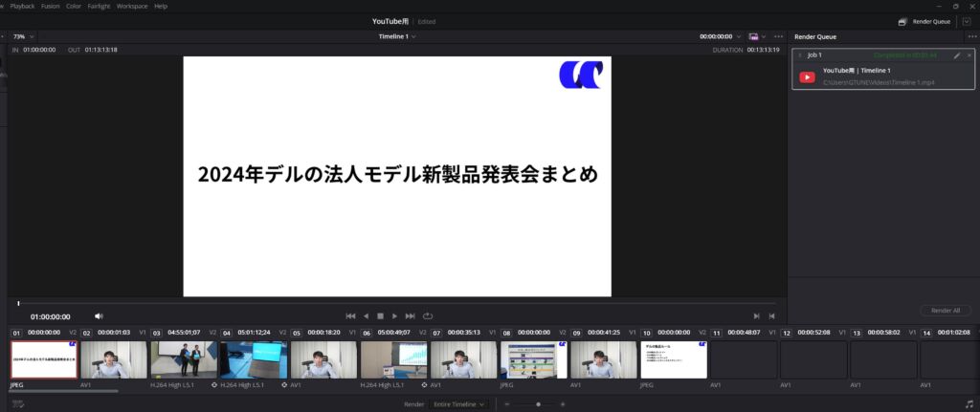Select clip 06 chart presentation thumbnail
Screen dimensions: 980x412
393,358
